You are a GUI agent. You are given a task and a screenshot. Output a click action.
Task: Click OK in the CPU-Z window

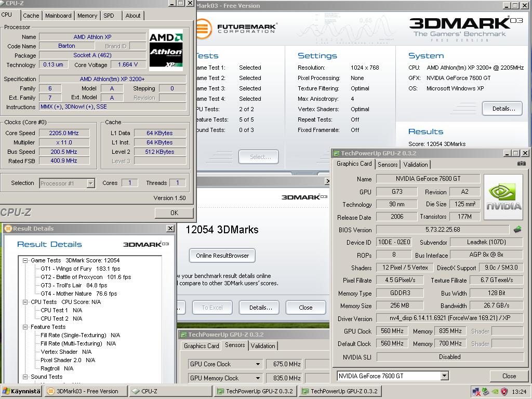174,212
